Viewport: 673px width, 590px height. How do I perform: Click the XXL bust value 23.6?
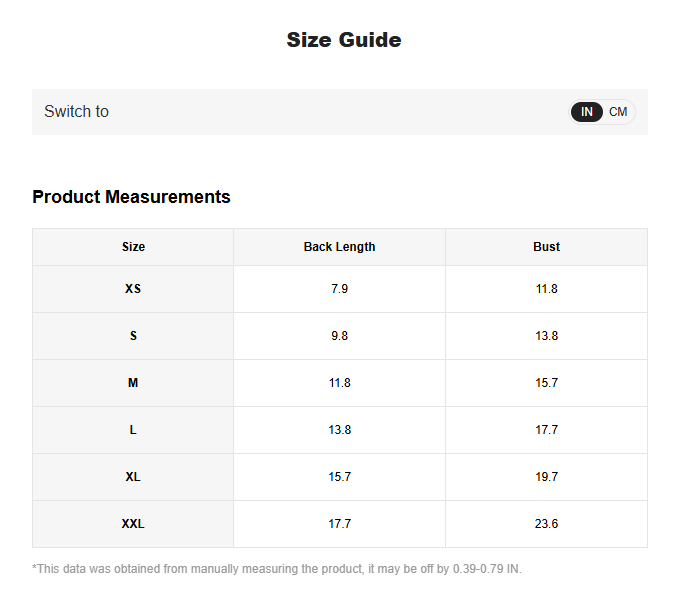click(546, 524)
